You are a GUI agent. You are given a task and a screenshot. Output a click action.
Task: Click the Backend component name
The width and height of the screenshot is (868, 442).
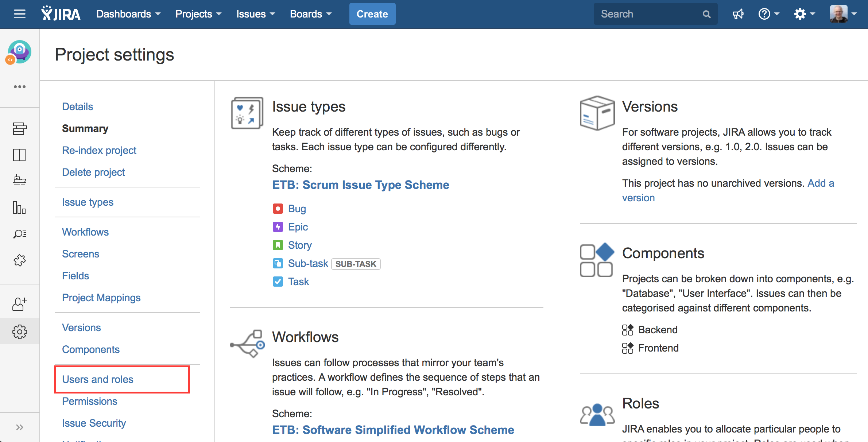(x=658, y=330)
